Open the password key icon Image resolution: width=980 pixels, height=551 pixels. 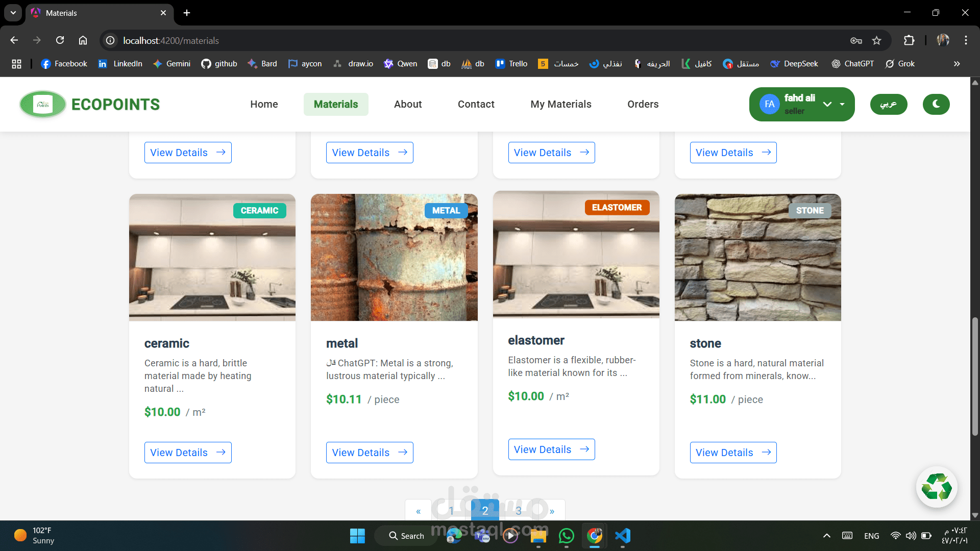[856, 40]
